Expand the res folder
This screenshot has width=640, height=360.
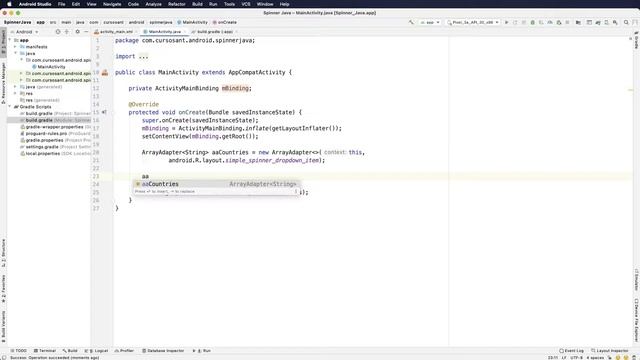point(16,93)
